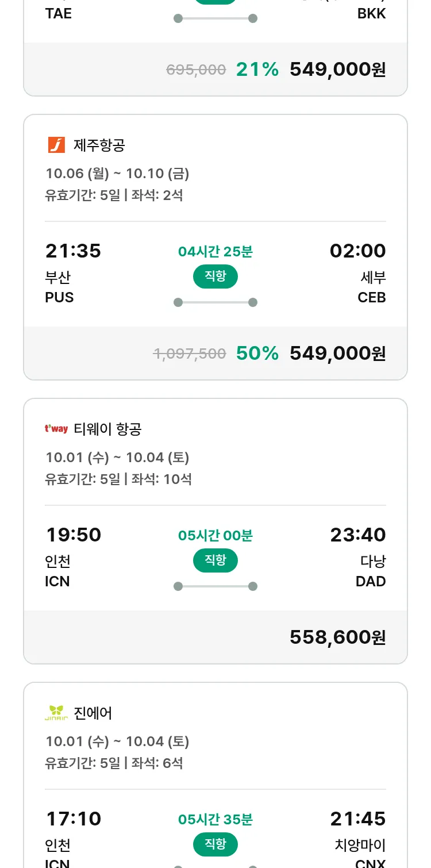Click the 직항 badge on the Incheon–Chiang Mai flight

pyautogui.click(x=215, y=844)
